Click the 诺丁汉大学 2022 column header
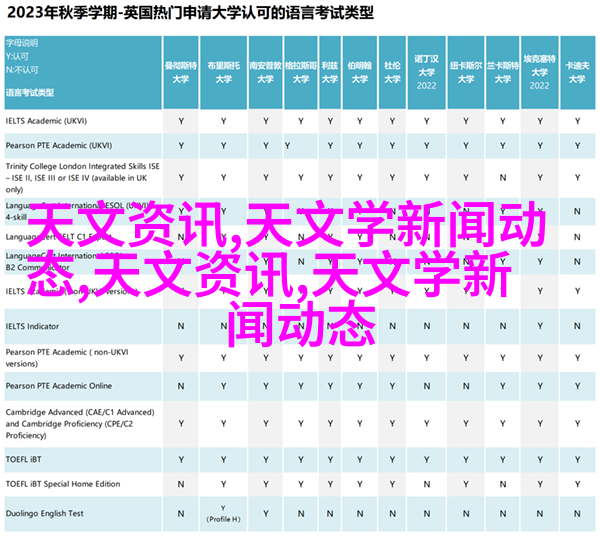Viewport: 600px width, 536px height. point(427,69)
